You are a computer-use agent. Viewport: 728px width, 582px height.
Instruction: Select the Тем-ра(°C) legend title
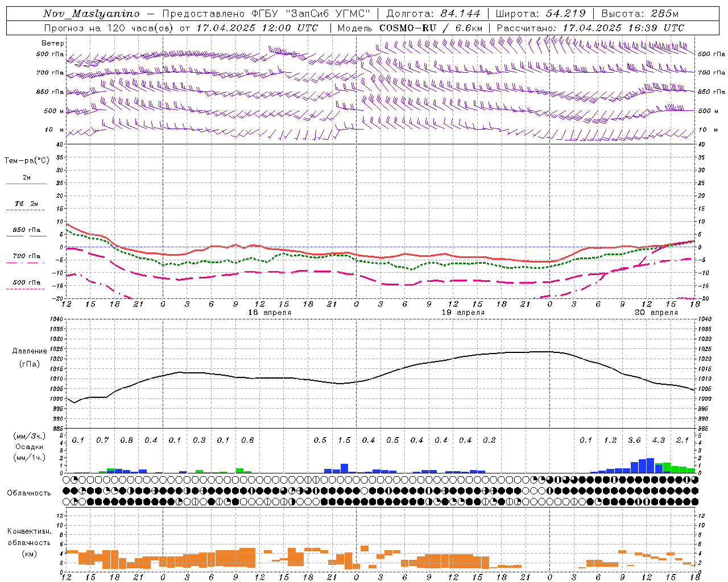click(x=27, y=161)
